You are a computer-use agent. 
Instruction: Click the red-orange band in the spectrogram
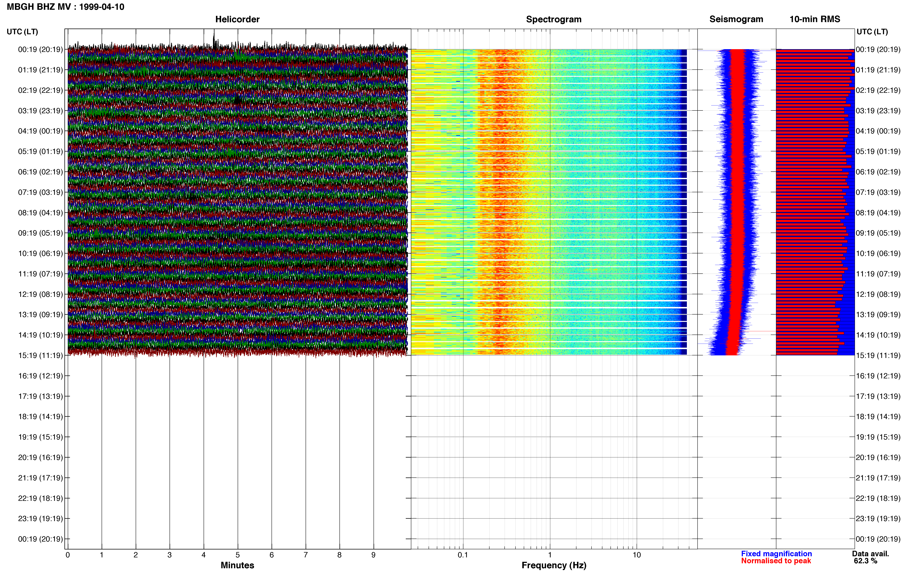coord(501,202)
